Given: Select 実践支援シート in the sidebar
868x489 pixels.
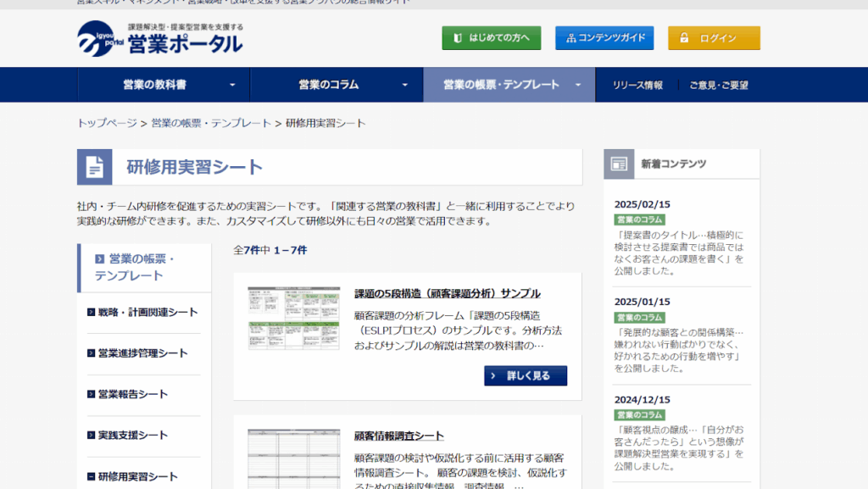Looking at the screenshot, I should pyautogui.click(x=132, y=435).
